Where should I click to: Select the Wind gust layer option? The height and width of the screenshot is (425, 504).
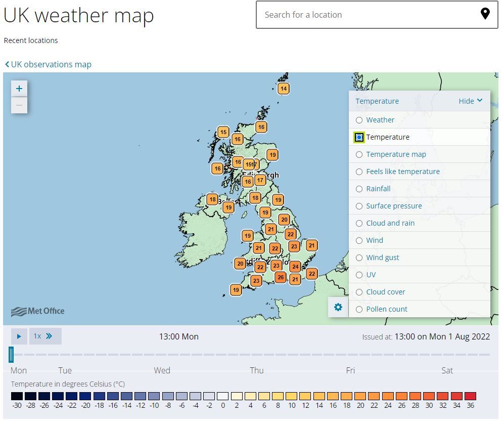[x=359, y=258]
